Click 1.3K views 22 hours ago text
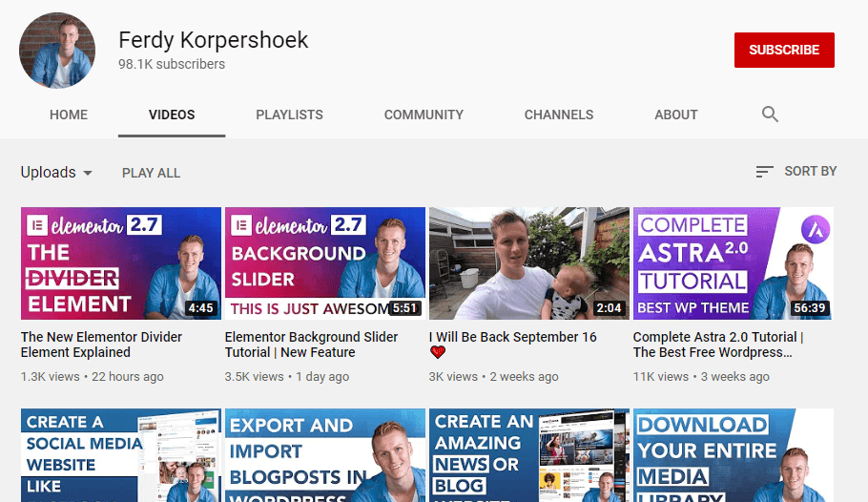868x502 pixels. [x=92, y=377]
